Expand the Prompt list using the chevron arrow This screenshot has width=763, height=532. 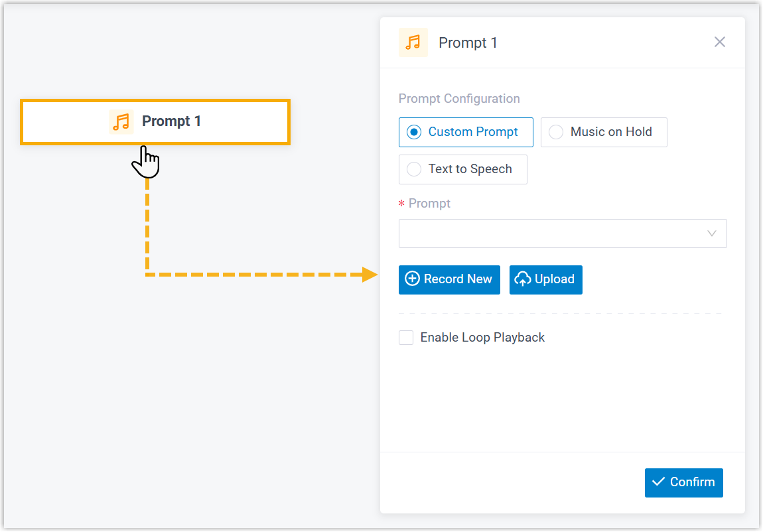(x=713, y=233)
